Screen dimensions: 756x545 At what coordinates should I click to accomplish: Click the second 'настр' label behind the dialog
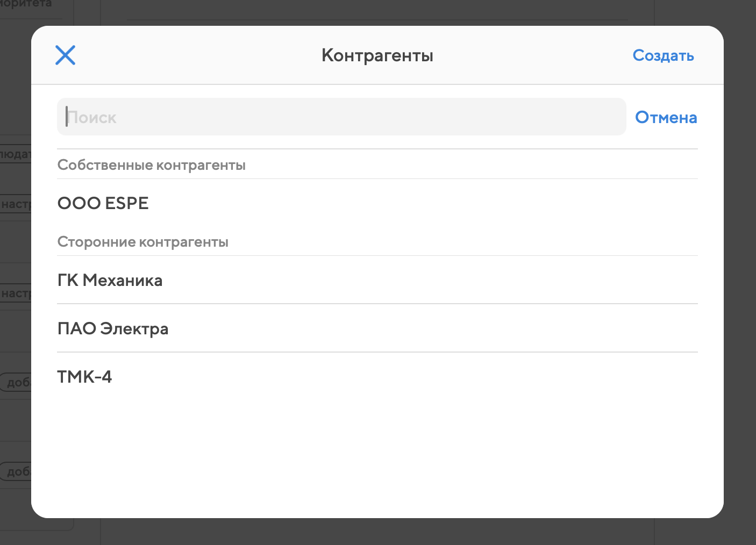coord(16,293)
